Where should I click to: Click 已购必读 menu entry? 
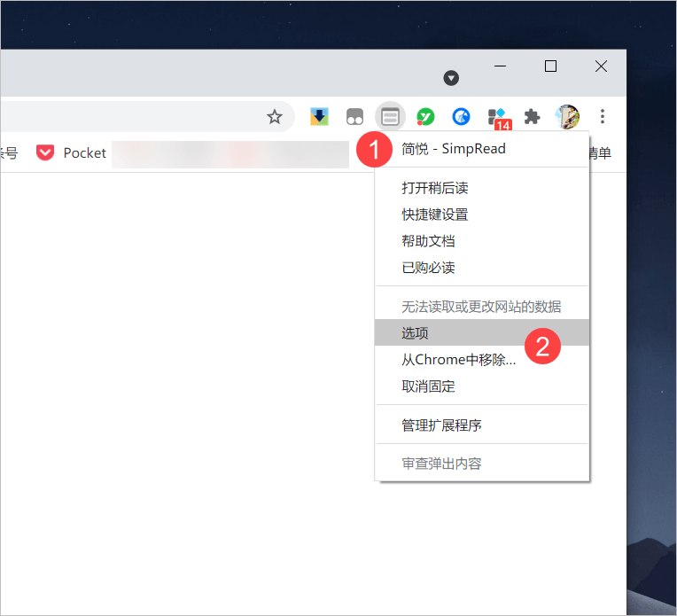(482, 268)
